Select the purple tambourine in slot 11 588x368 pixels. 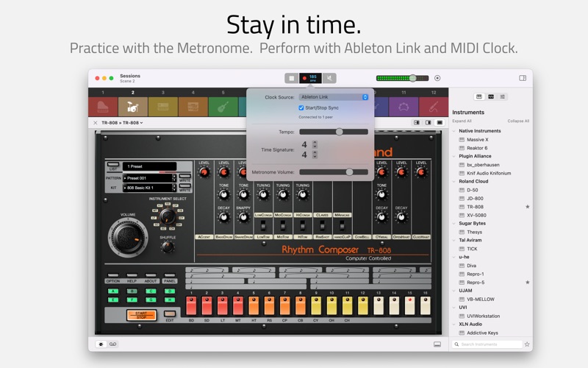[x=404, y=107]
